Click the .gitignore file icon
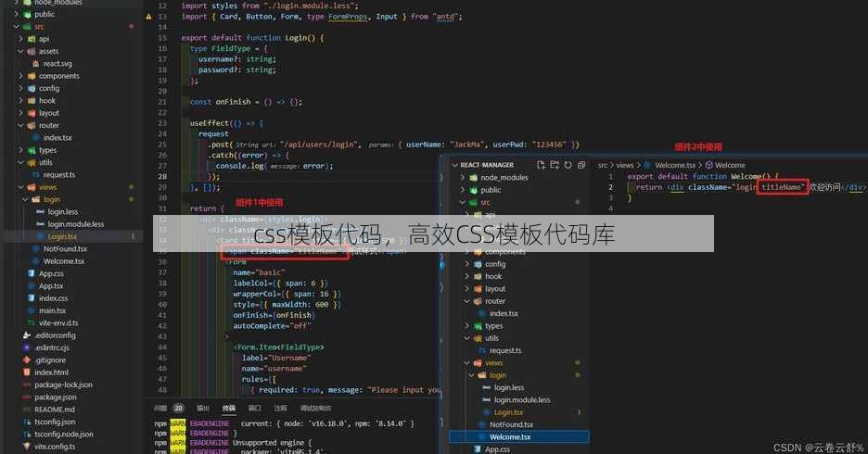Screen dimensions: 868x454 tap(27, 360)
